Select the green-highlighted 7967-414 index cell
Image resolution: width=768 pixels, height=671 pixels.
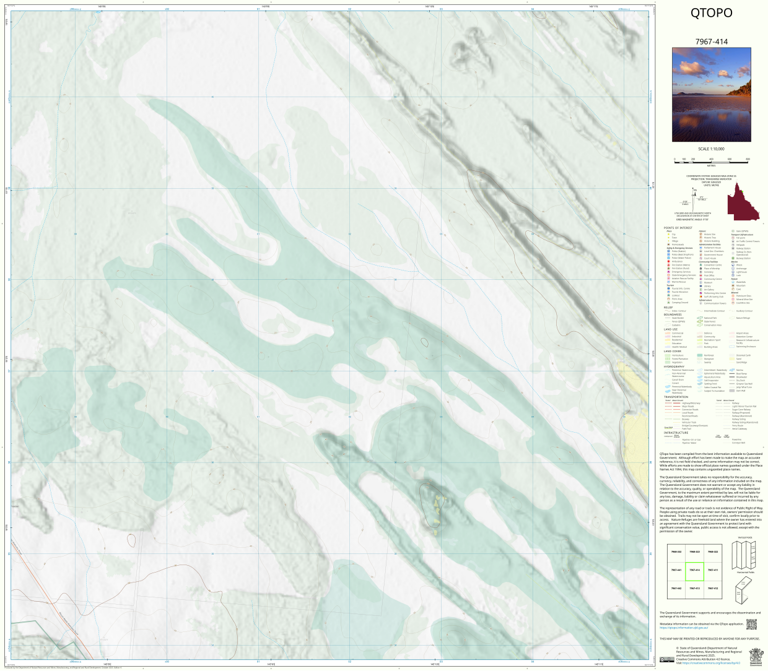tap(694, 571)
